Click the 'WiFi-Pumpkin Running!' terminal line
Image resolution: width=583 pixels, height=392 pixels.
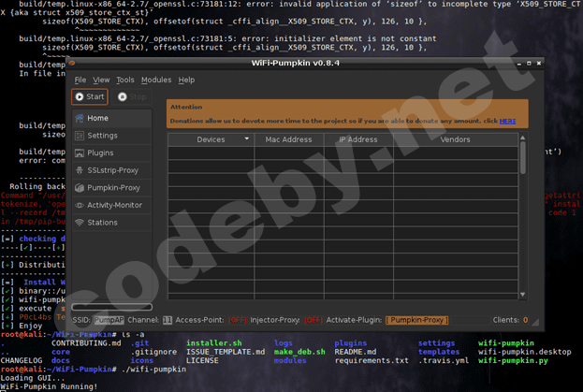pos(49,386)
